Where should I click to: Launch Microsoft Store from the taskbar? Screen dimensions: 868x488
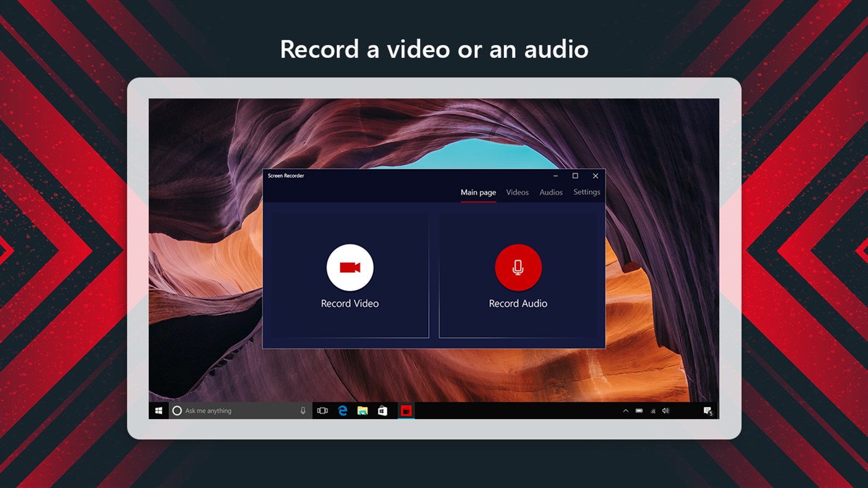383,410
